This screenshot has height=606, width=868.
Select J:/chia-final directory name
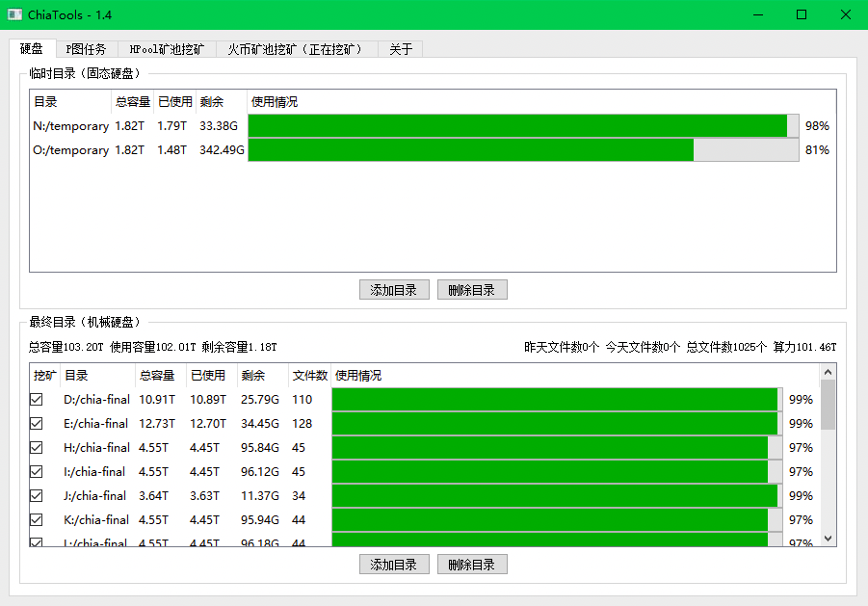click(94, 495)
